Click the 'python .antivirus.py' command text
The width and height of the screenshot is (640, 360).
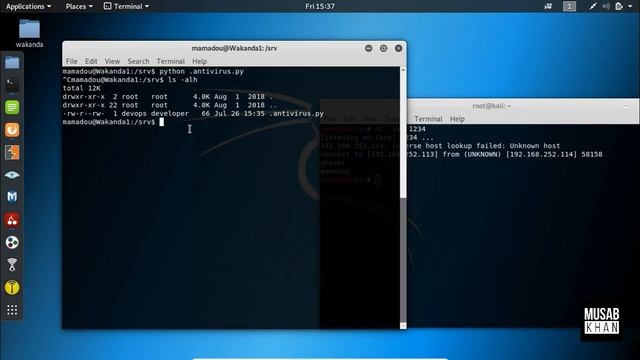tap(202, 71)
